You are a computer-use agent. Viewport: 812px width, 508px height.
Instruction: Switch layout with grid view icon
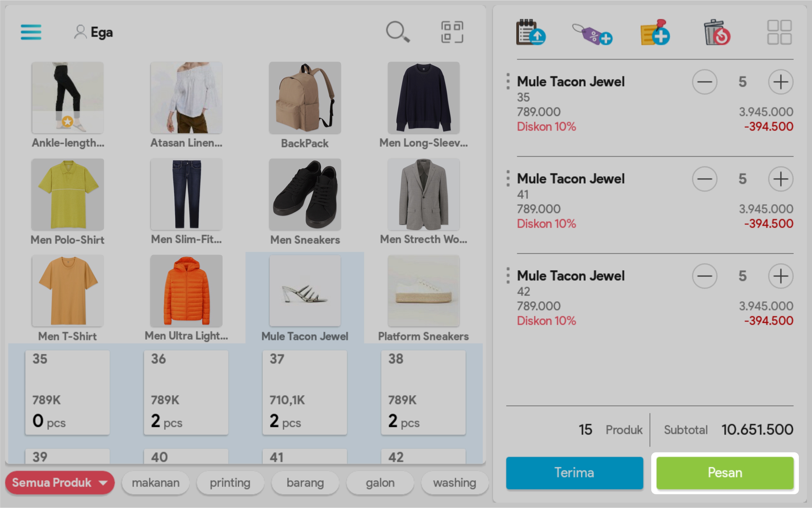coord(779,33)
